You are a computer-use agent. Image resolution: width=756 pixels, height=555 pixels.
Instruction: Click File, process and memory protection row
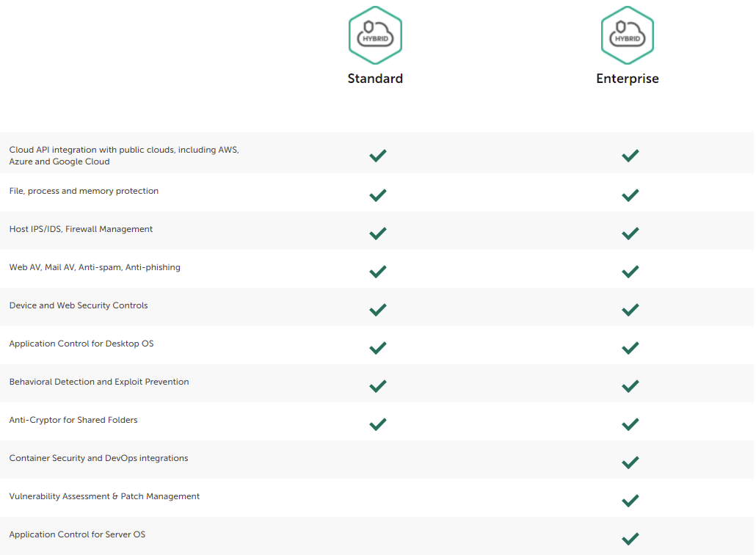click(x=84, y=191)
